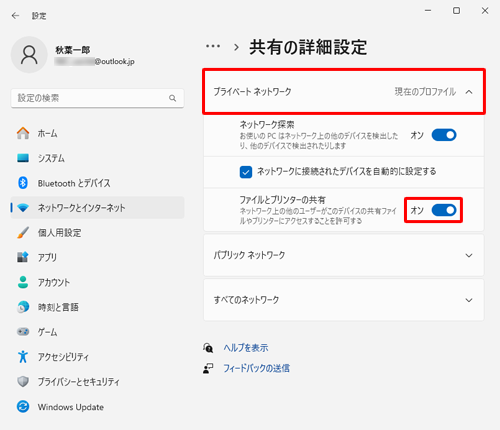Click the ファイルとプリンターの共有 heading text
This screenshot has height=430, width=500.
coord(283,200)
